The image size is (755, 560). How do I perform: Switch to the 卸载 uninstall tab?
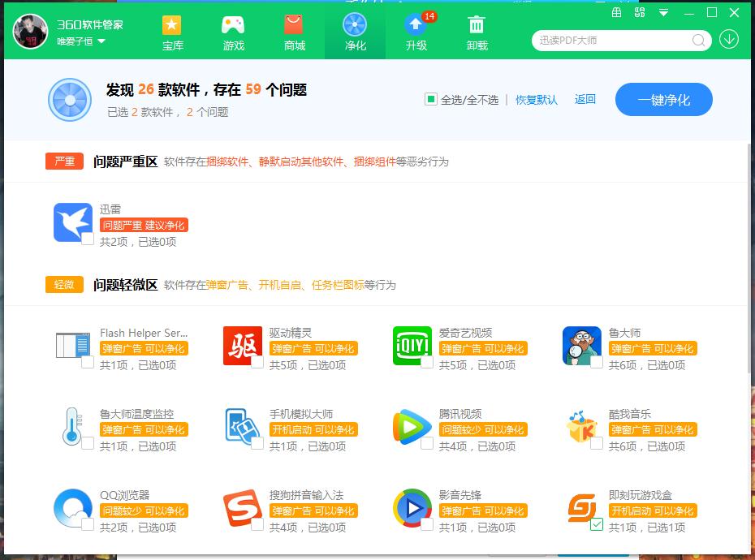coord(477,32)
